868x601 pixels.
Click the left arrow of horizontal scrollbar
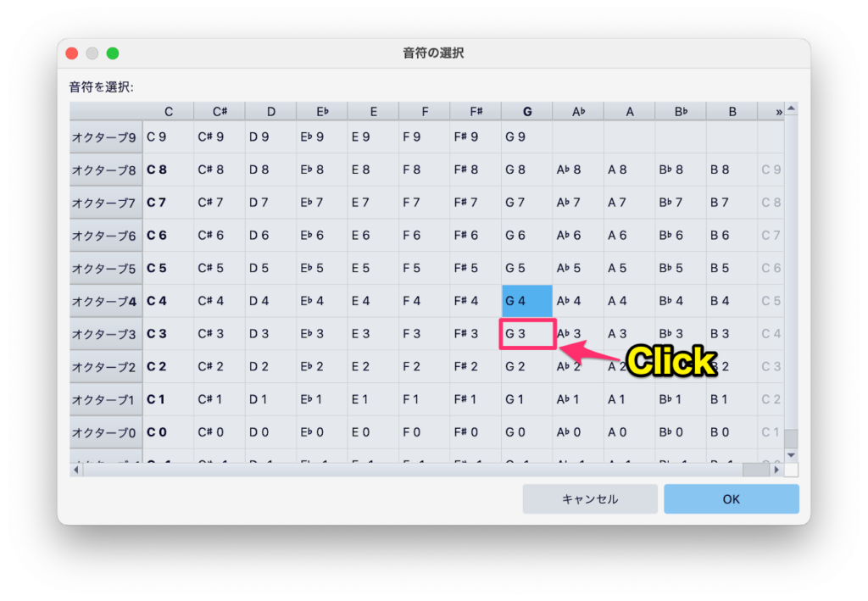tap(76, 470)
